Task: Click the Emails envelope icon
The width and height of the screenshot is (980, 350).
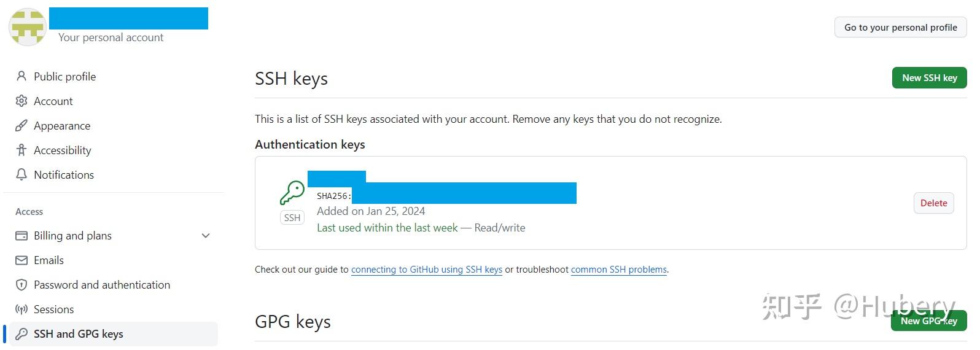Action: (x=21, y=260)
